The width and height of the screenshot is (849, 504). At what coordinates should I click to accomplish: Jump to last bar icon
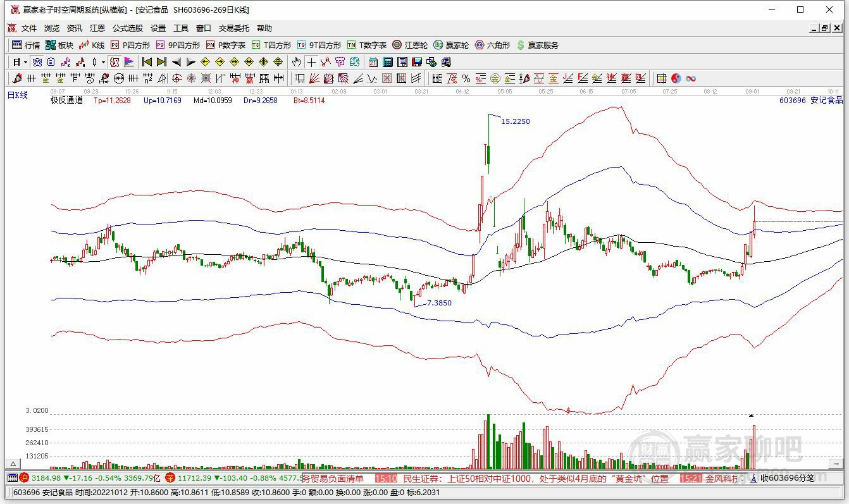pos(161,62)
